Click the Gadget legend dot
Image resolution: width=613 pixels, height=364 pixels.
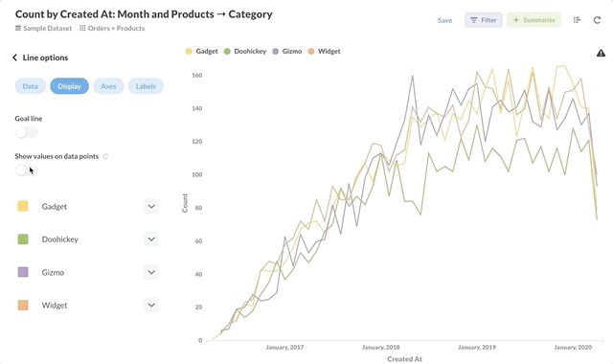tap(189, 51)
